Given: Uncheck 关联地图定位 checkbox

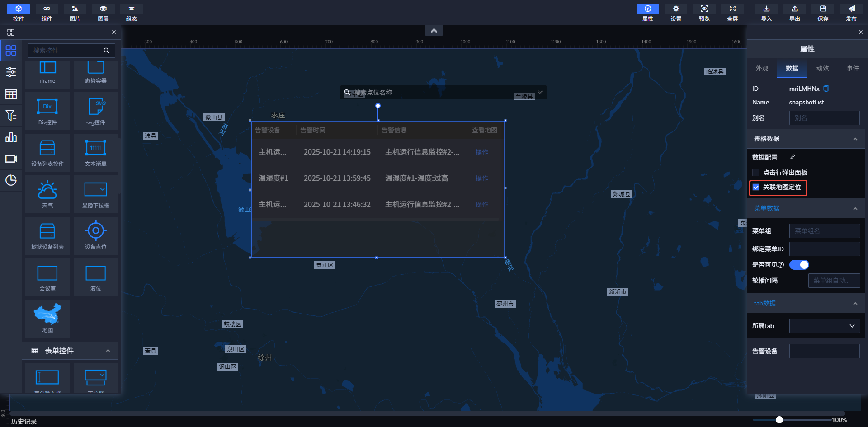Looking at the screenshot, I should [756, 187].
